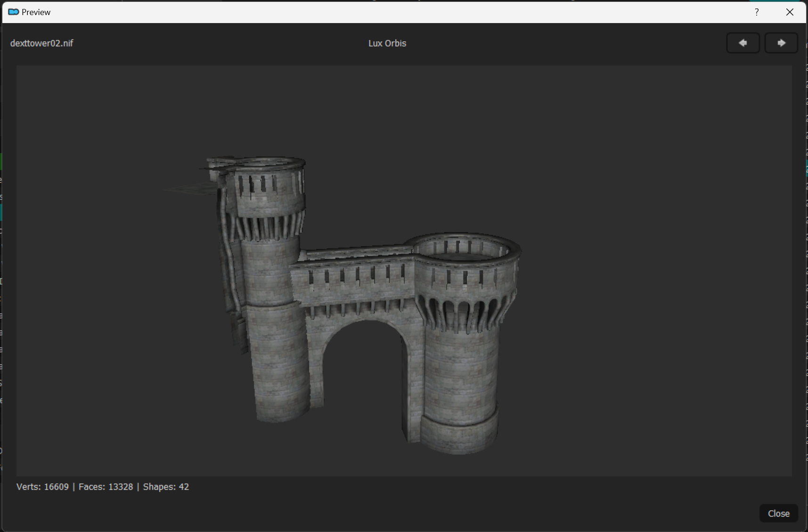Click the left arrow previous button
The height and width of the screenshot is (532, 808).
(743, 43)
